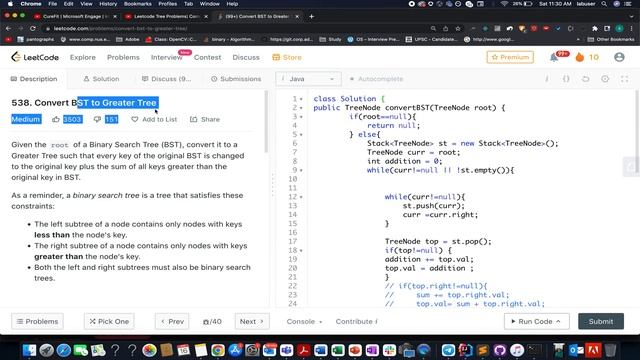Switch to the Solution tab
Screen dimensions: 640x360
[101, 79]
